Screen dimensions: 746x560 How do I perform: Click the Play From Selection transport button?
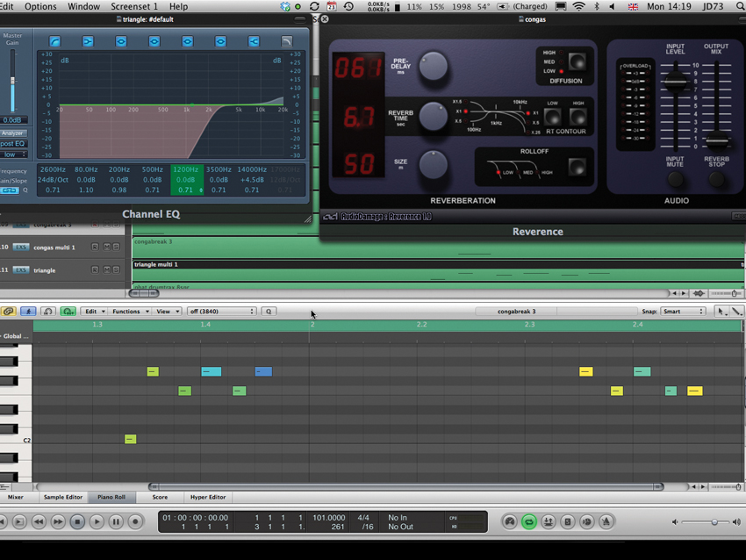tap(19, 522)
